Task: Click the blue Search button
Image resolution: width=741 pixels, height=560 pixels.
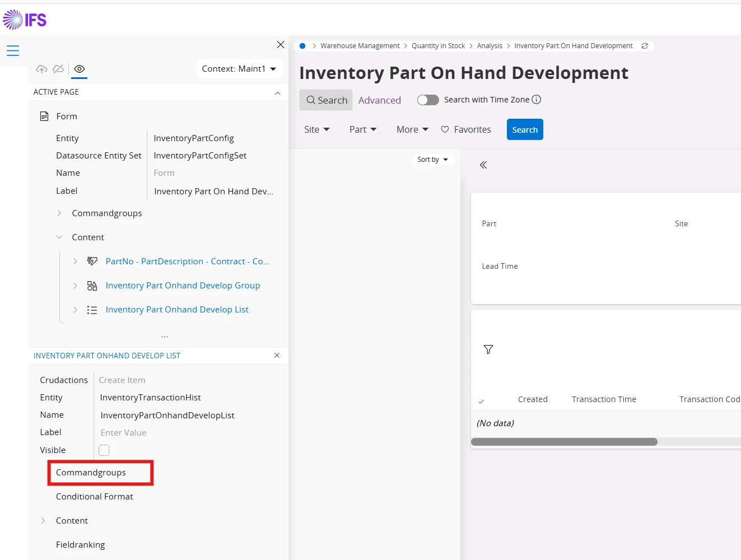Action: (525, 129)
